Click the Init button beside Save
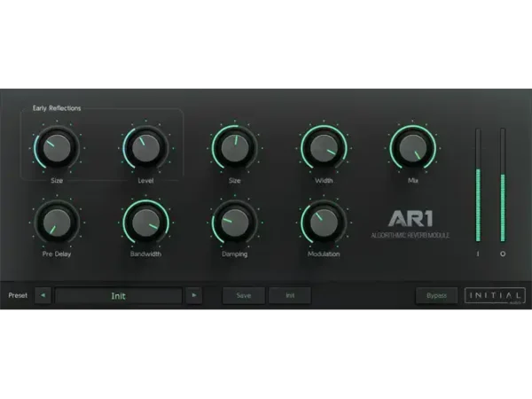 290,295
